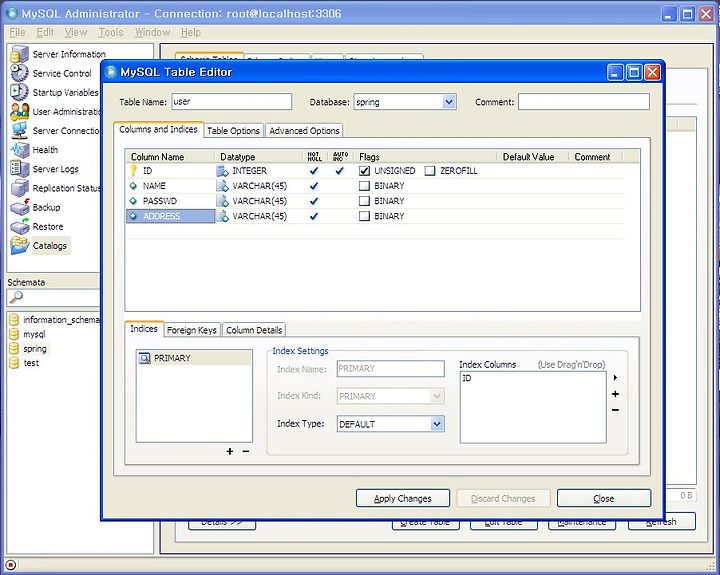Click the PRIMARY index icon in list
The width and height of the screenshot is (720, 575).
pos(144,358)
